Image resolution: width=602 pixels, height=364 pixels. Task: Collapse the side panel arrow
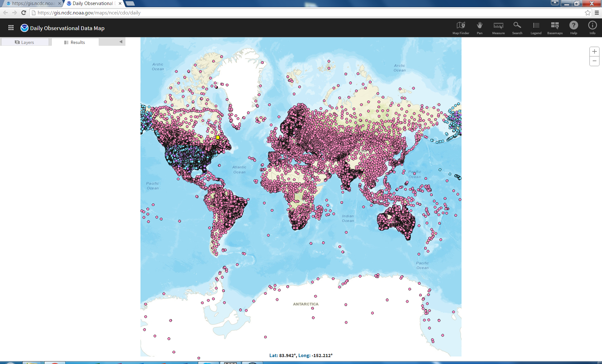point(121,42)
